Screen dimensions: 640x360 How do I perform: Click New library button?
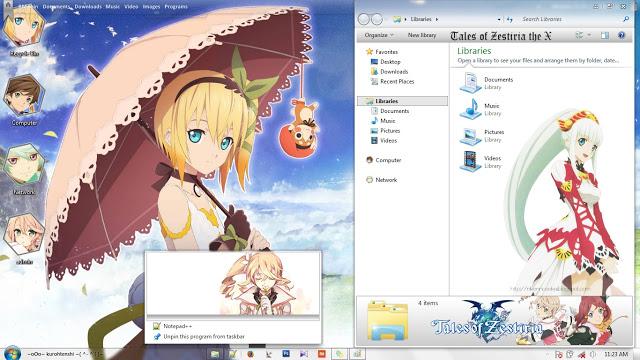point(422,35)
